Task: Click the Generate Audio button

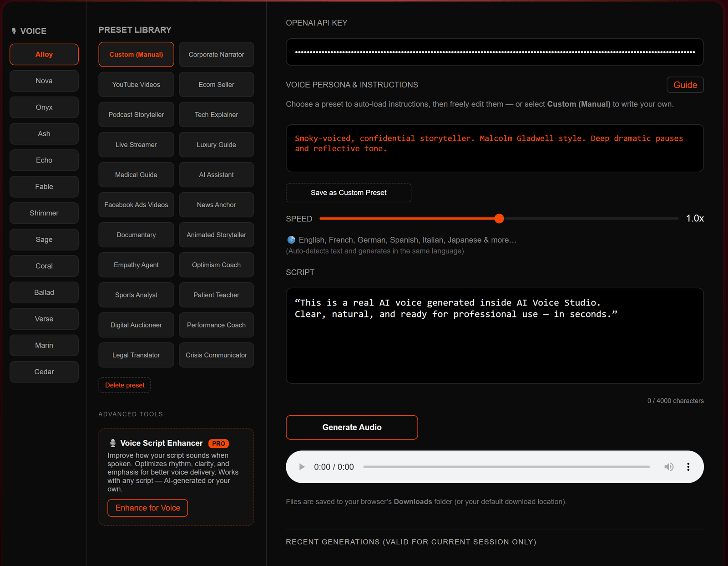Action: 352,427
